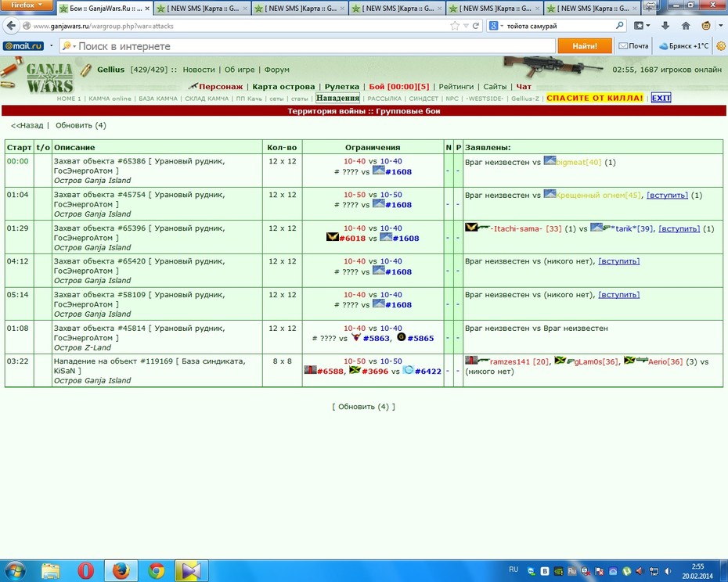Image resolution: width=728 pixels, height=582 pixels.
Task: Click вступить in 01:04 row
Action: tap(667, 196)
